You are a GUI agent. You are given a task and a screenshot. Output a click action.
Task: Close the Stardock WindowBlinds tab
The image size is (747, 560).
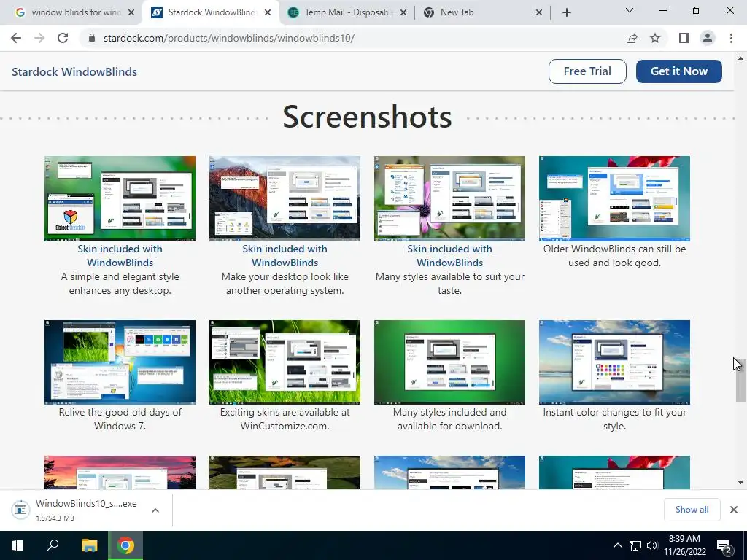(x=268, y=12)
